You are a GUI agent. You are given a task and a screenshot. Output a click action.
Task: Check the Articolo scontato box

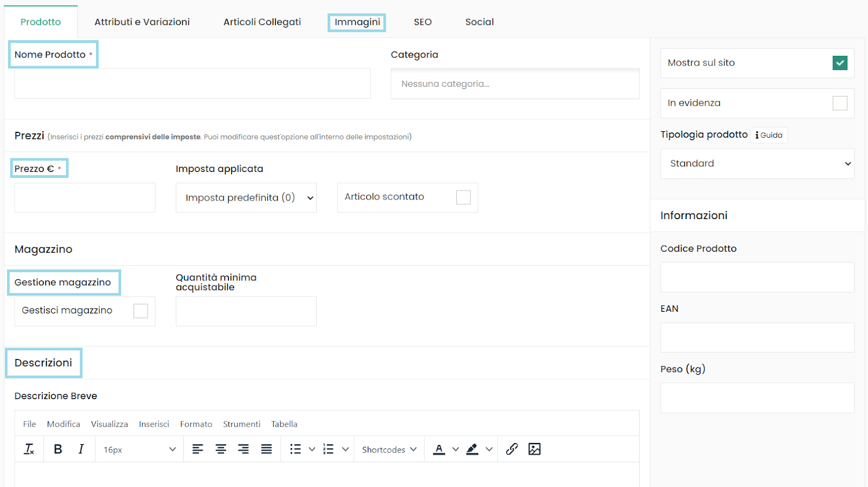coord(463,197)
